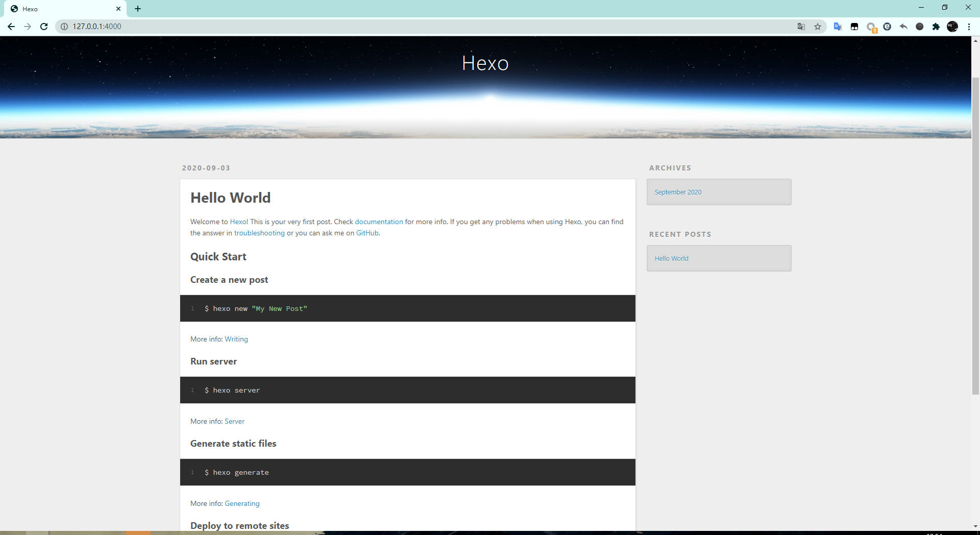Follow the documentation link
The width and height of the screenshot is (980, 535).
pyautogui.click(x=379, y=222)
